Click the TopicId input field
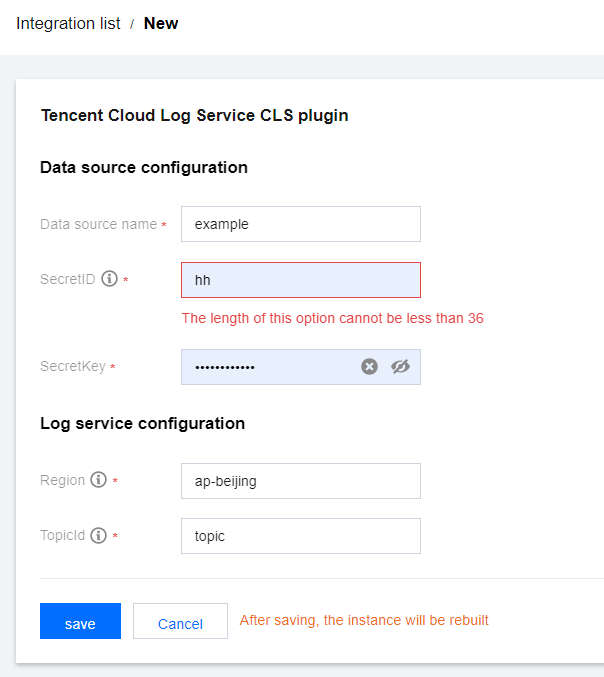 coord(300,536)
